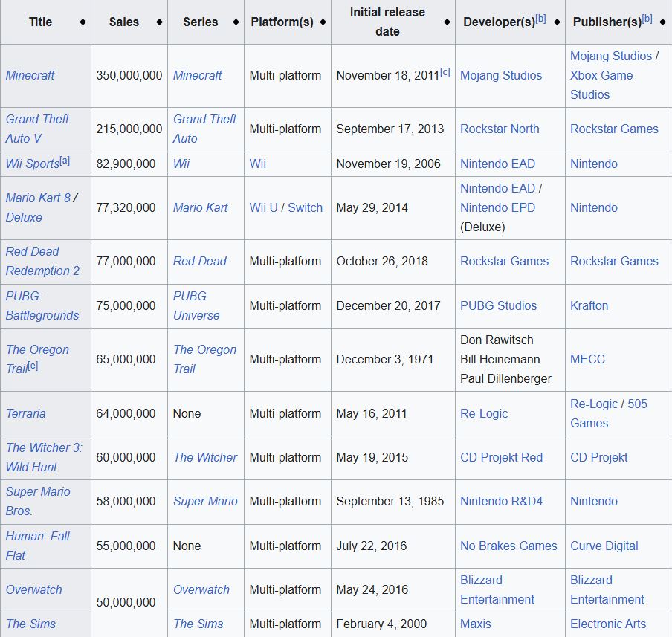672x637 pixels.
Task: Open the Grand Theft Auto series link
Action: (x=204, y=129)
